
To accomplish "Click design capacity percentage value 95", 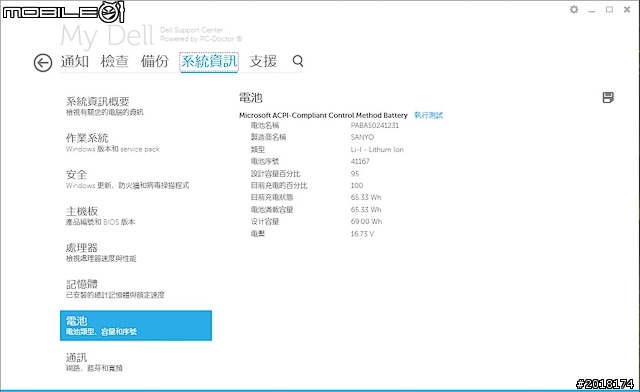I will pyautogui.click(x=355, y=174).
